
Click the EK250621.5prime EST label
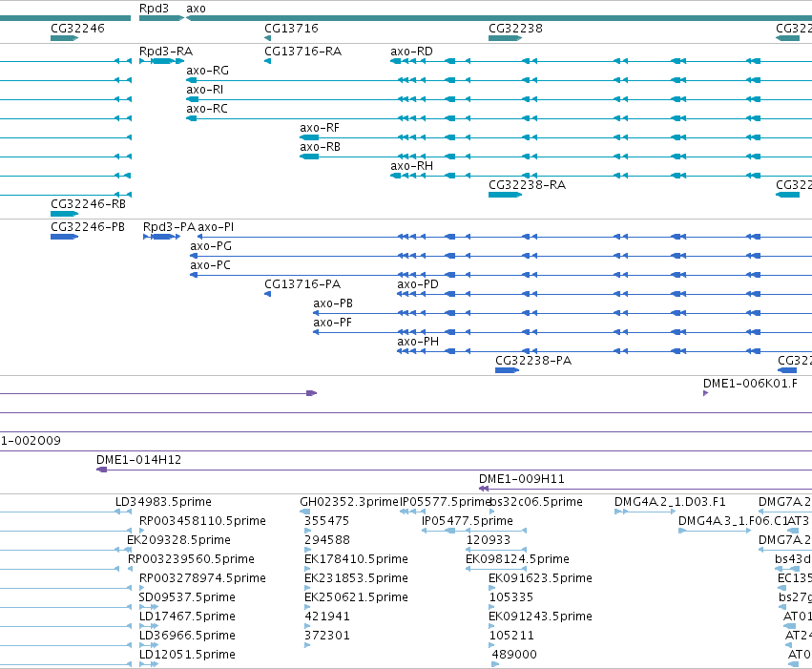tap(356, 597)
